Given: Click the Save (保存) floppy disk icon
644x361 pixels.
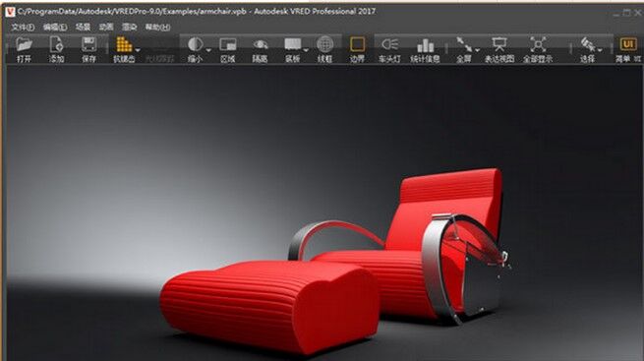Looking at the screenshot, I should [88, 44].
